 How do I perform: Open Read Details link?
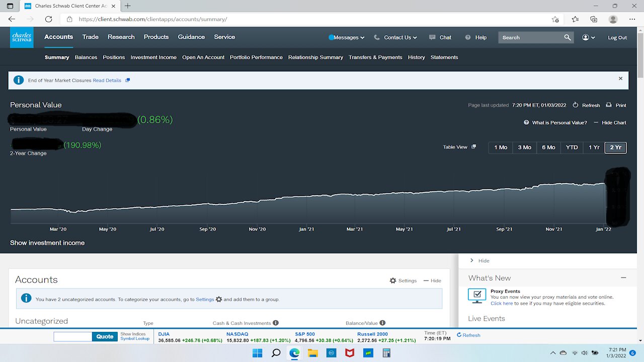coord(107,80)
